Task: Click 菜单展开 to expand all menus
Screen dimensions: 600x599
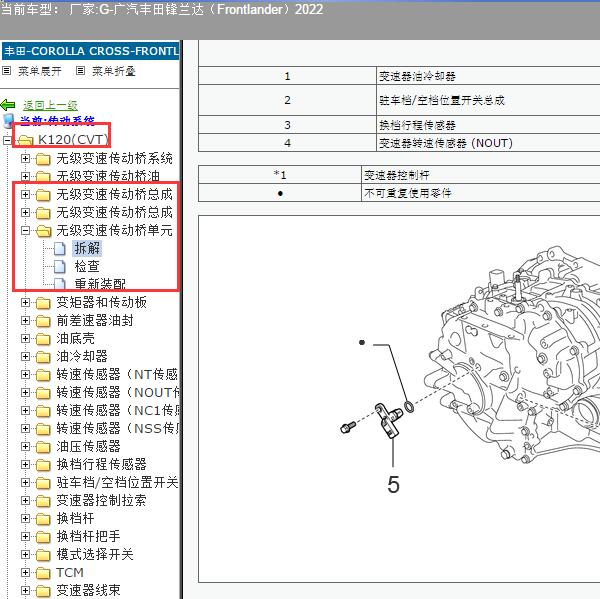Action: coord(39,71)
